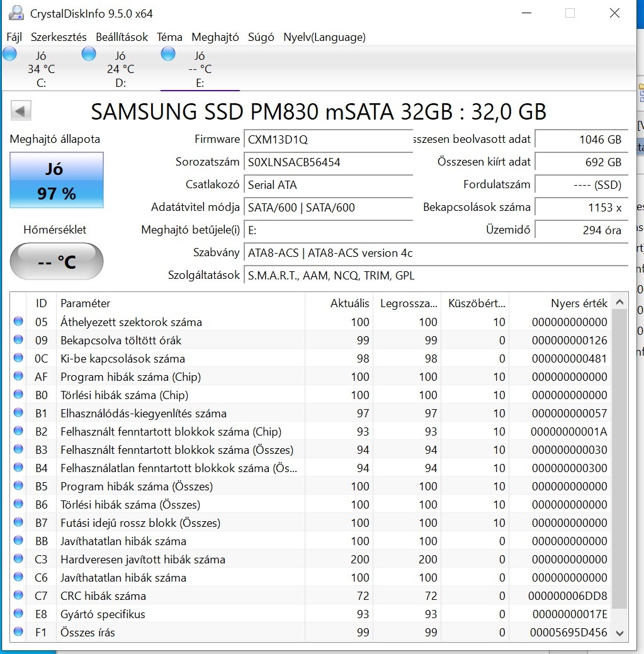Open the Fájl menu
The width and height of the screenshot is (644, 654).
[14, 37]
